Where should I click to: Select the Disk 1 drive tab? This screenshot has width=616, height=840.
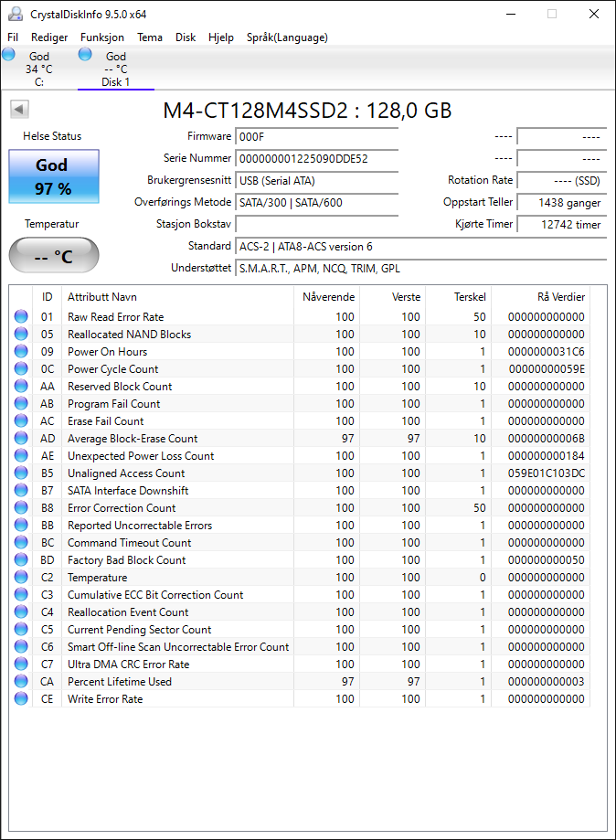pyautogui.click(x=116, y=68)
